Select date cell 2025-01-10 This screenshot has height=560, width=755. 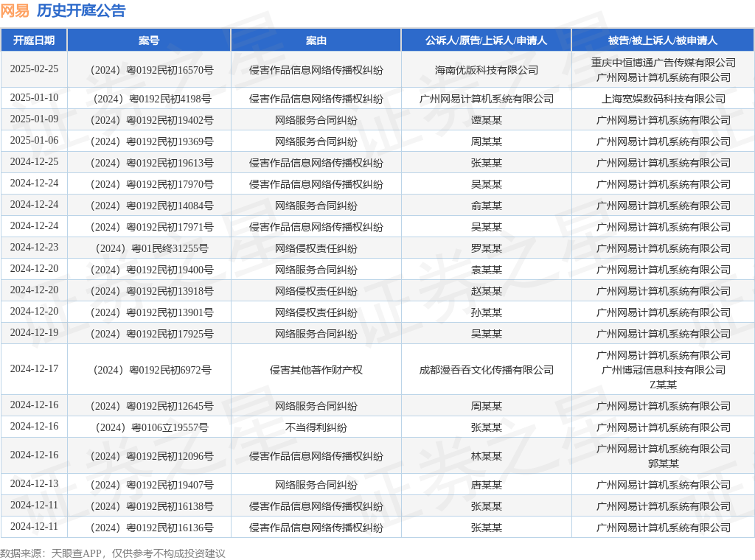tap(34, 98)
